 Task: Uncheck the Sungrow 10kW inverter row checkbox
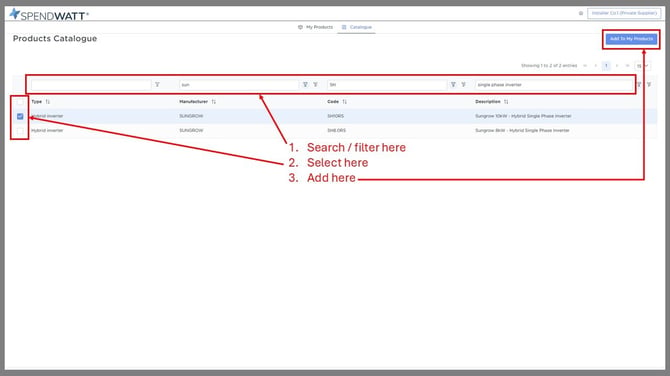tap(20, 116)
